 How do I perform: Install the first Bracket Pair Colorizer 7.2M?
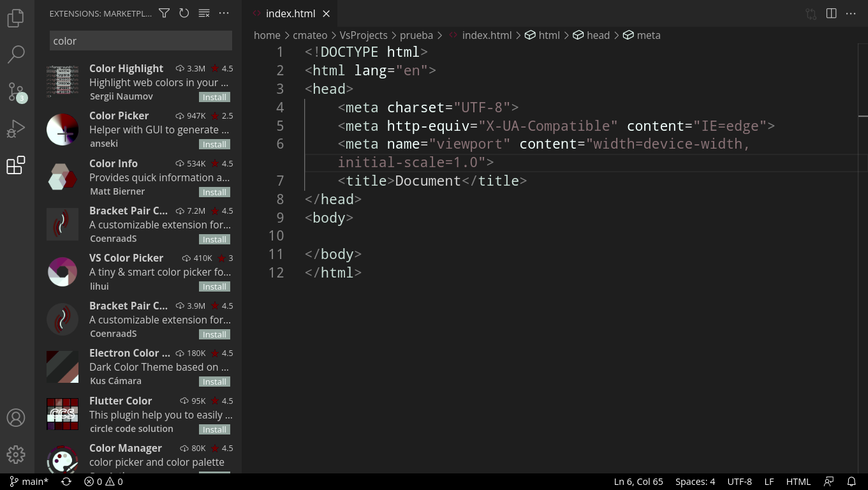point(214,239)
